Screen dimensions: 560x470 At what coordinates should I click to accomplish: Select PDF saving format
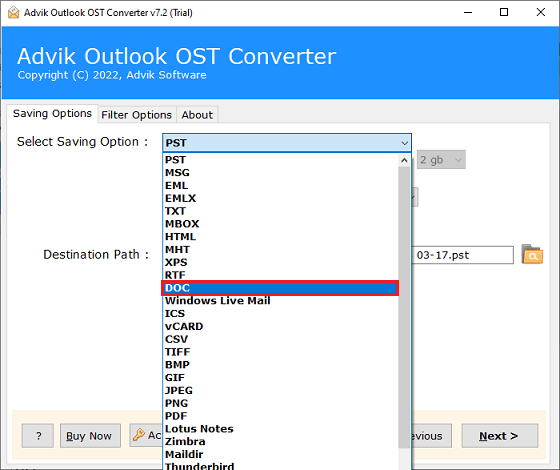click(281, 416)
